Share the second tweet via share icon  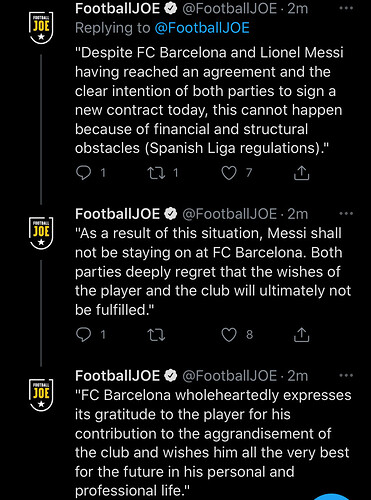coord(301,334)
